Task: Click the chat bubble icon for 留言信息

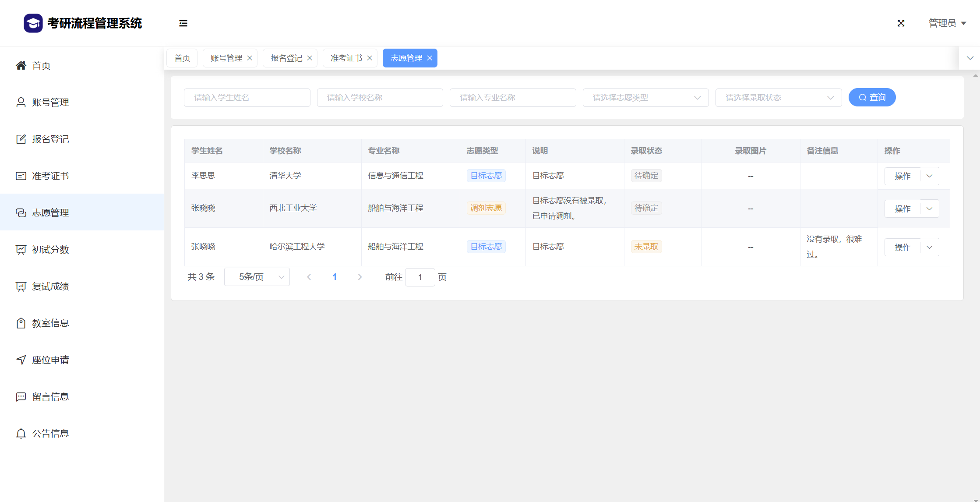Action: click(21, 397)
